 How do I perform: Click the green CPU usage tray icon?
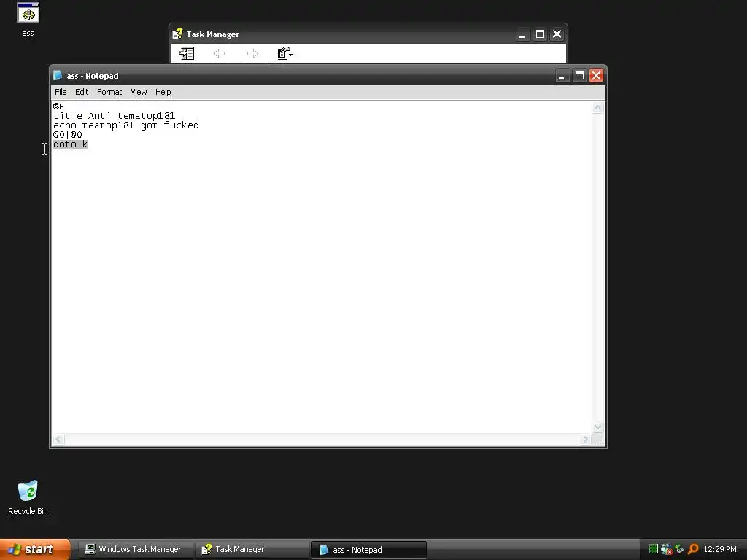[x=654, y=549]
